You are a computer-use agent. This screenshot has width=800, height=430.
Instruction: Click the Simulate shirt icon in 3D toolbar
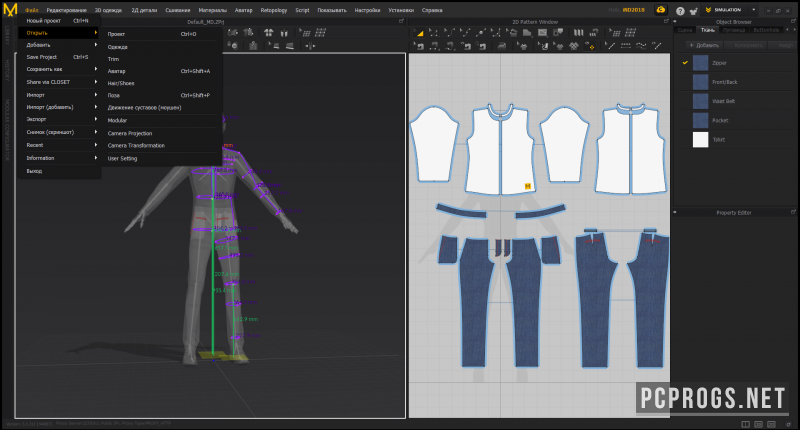(233, 33)
